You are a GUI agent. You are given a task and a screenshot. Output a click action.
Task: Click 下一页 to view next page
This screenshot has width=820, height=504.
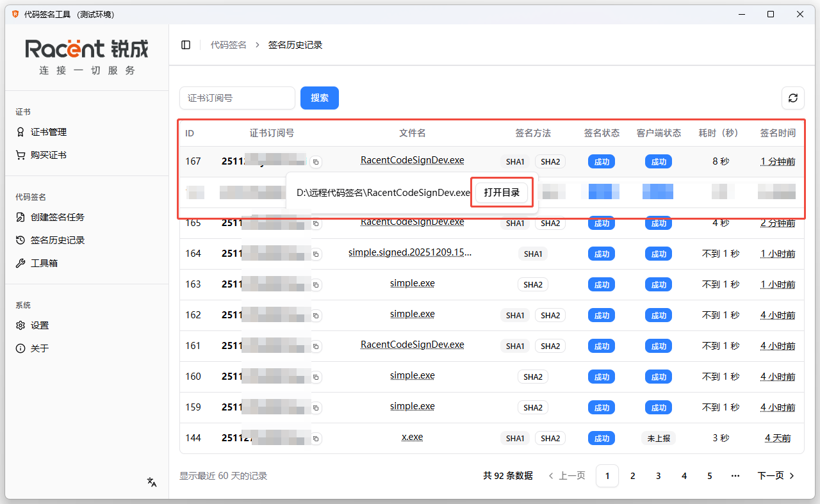tap(772, 476)
